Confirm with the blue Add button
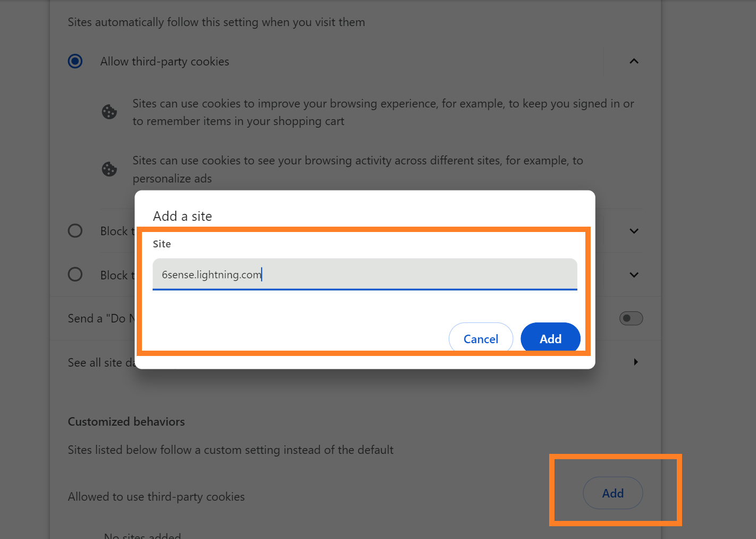The image size is (756, 539). 550,338
